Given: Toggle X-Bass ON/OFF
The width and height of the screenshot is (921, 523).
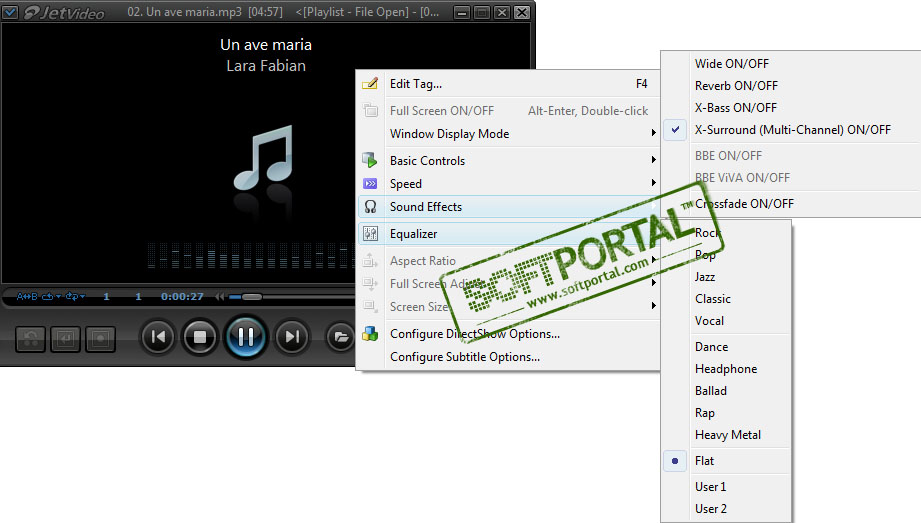Looking at the screenshot, I should (x=735, y=108).
